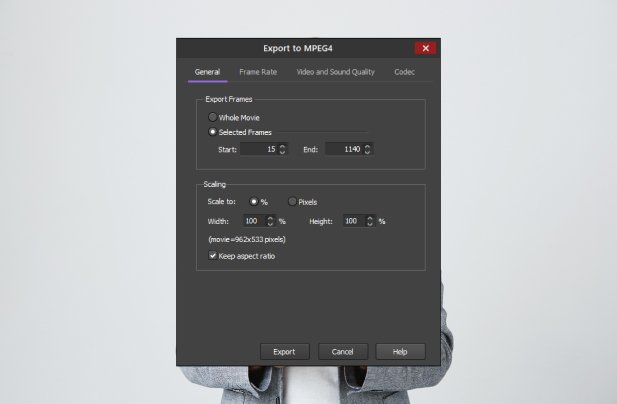Open the Frame Rate tab

(258, 72)
